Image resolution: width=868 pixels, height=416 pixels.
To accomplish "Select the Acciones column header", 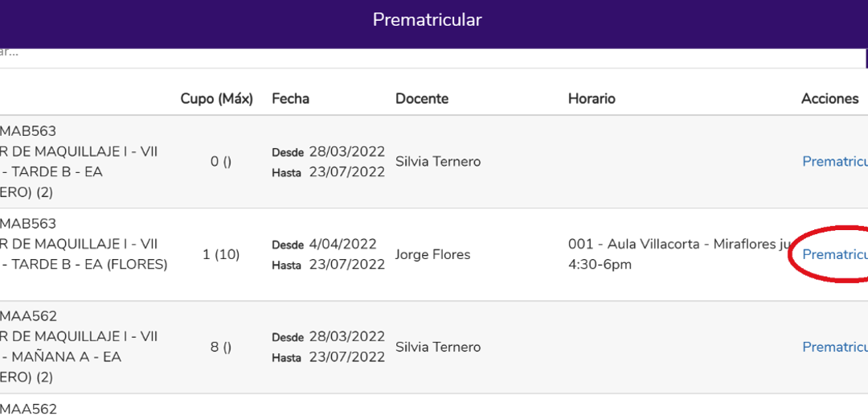I will click(829, 99).
